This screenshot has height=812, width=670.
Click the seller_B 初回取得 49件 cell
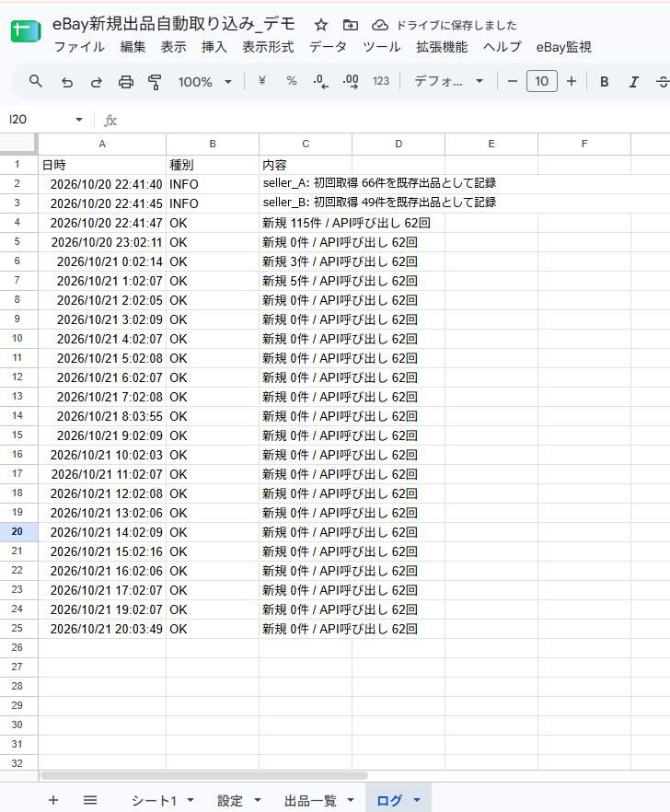pyautogui.click(x=379, y=203)
